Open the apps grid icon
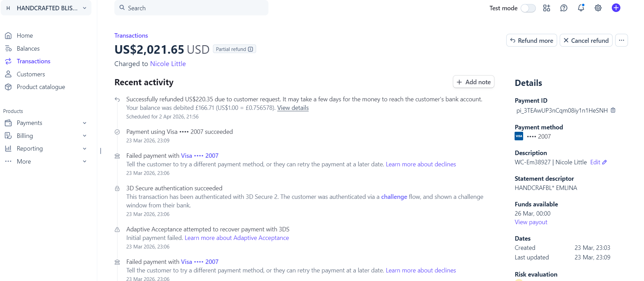The height and width of the screenshot is (281, 644). [546, 8]
